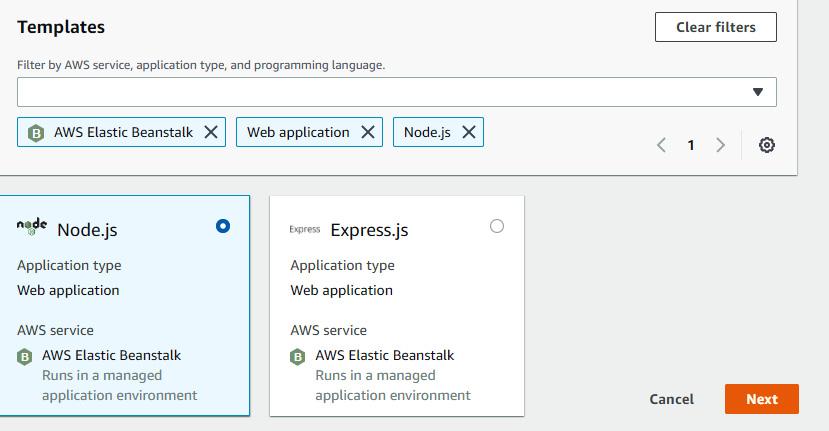The height and width of the screenshot is (431, 829).
Task: Remove the AWS Elastic Beanstalk filter tag
Action: tap(211, 132)
